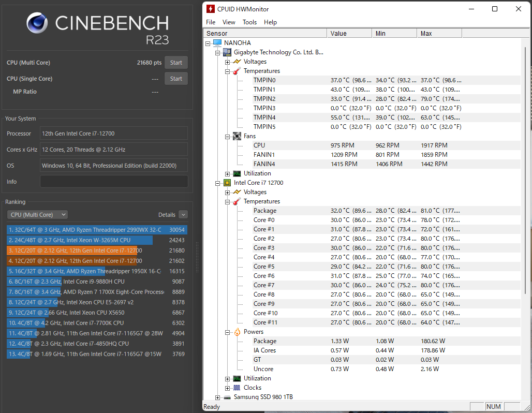Open the Details dropdown arrow in Ranking
The height and width of the screenshot is (413, 532).
tap(183, 215)
